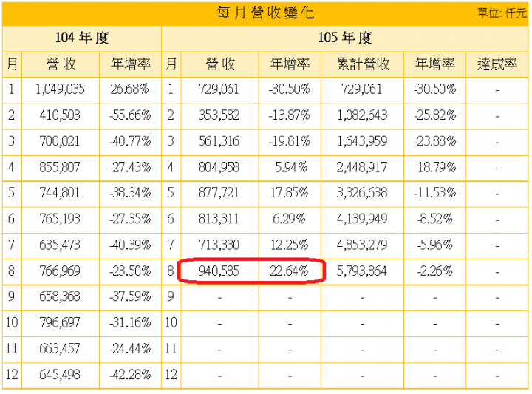Click the 5,793,864 cumulative revenue cell
Screen dimensions: 532x394
[363, 271]
